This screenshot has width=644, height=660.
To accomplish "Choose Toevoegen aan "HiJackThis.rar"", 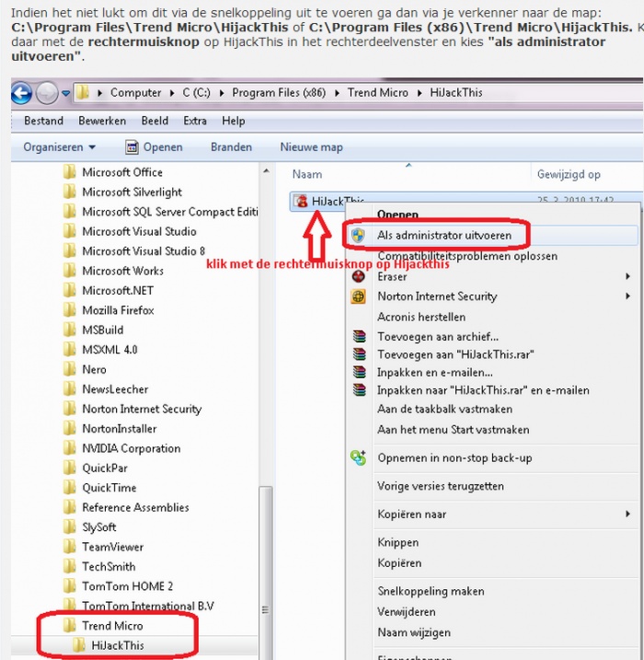I will pyautogui.click(x=455, y=354).
